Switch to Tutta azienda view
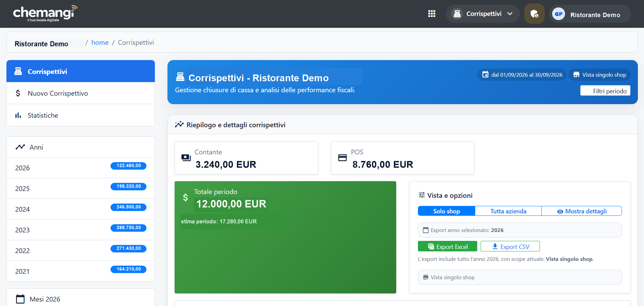This screenshot has height=306, width=644. click(x=508, y=211)
